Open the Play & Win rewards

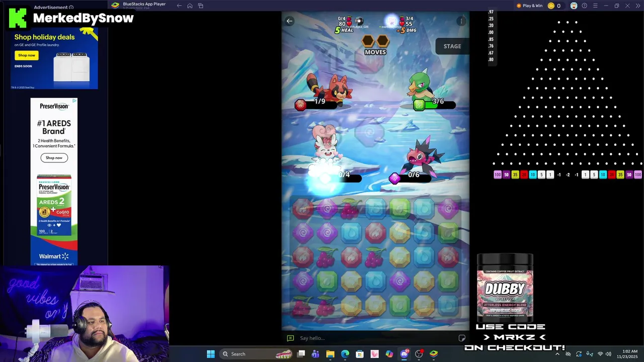coord(529,6)
